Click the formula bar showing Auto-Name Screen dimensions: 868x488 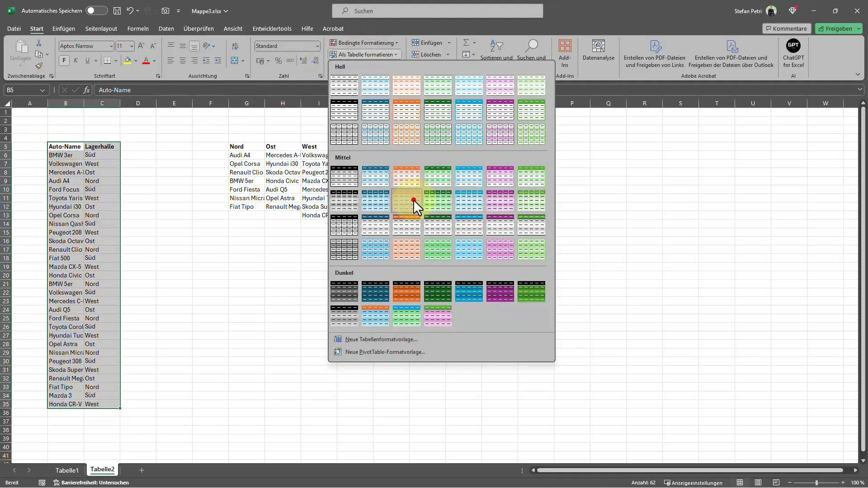coord(475,90)
